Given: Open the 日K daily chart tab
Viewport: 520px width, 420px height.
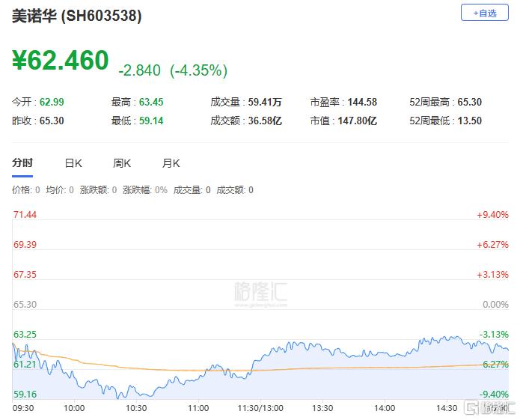Looking at the screenshot, I should pyautogui.click(x=73, y=163).
